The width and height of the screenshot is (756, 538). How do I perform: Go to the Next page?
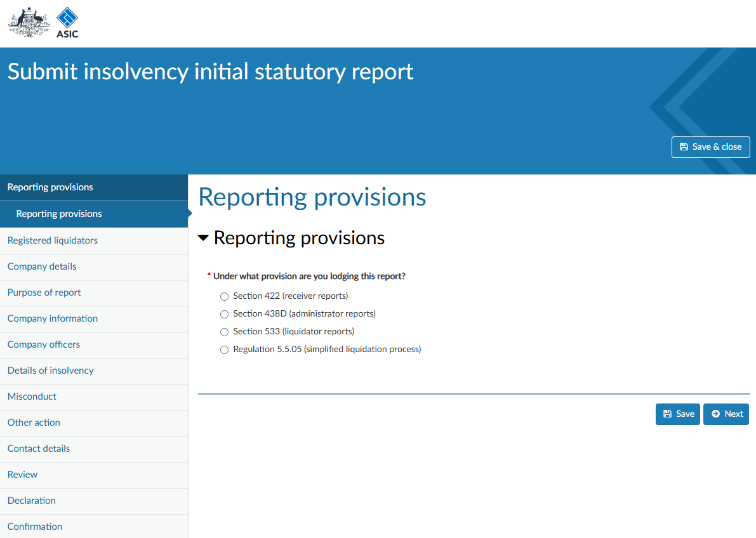(x=726, y=414)
